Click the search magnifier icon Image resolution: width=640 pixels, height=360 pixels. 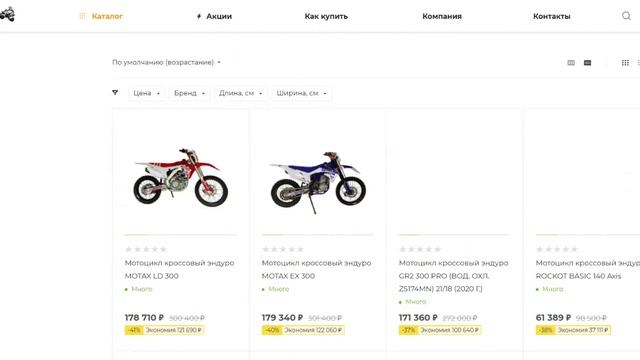(626, 16)
